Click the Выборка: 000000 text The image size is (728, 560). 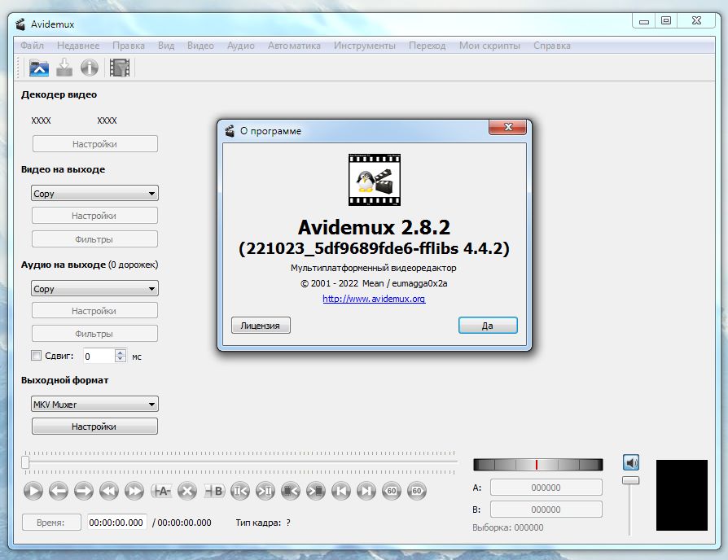pos(508,527)
